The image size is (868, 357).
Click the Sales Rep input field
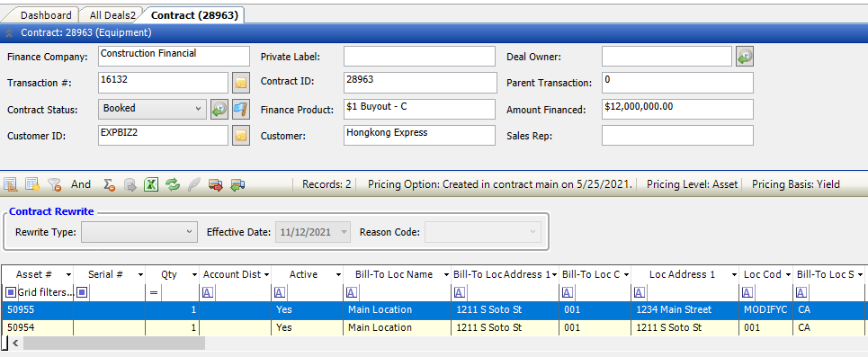tap(677, 136)
